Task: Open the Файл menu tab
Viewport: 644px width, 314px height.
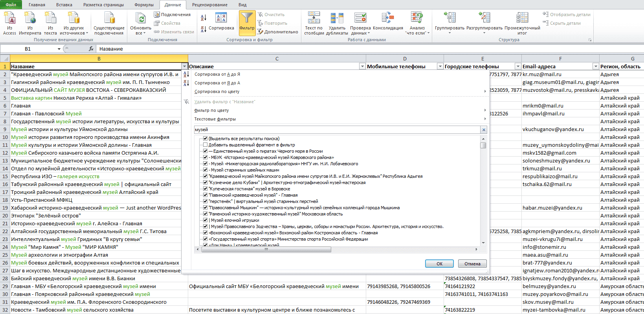Action: [x=11, y=5]
